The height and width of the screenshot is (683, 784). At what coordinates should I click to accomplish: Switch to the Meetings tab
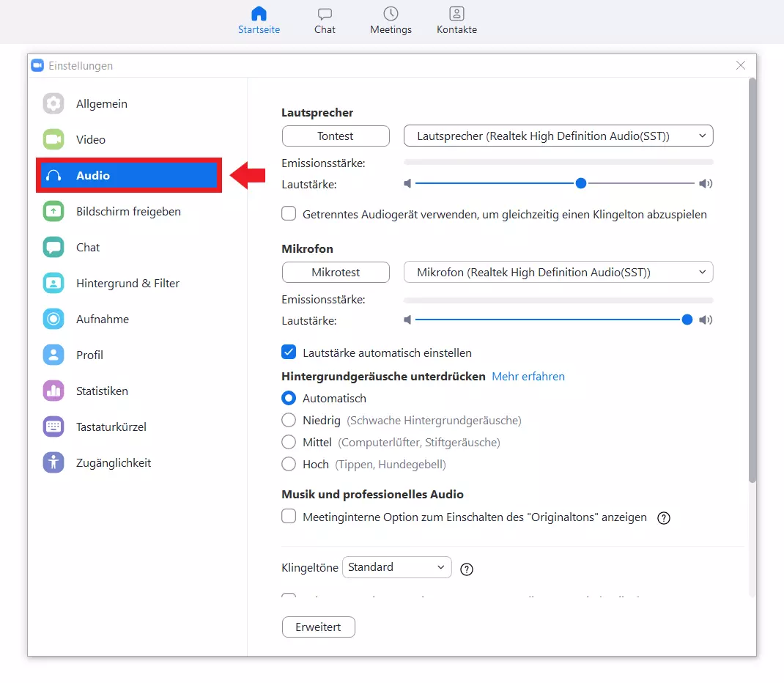(391, 21)
